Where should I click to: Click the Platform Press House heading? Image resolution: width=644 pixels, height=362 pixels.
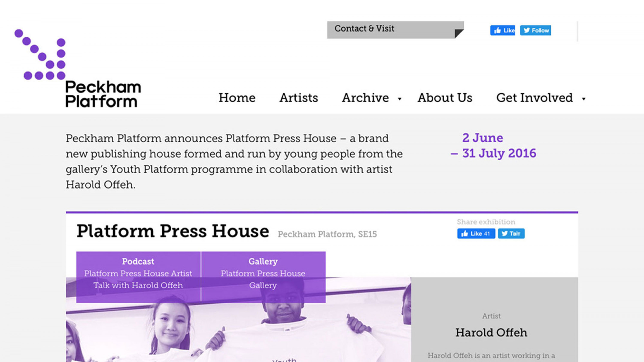pos(173,231)
